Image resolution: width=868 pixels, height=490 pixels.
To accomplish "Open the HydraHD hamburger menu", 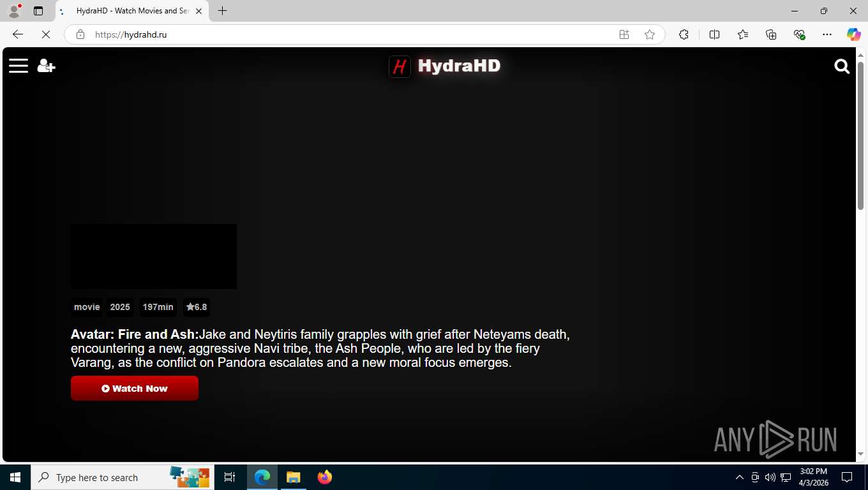I will click(19, 66).
